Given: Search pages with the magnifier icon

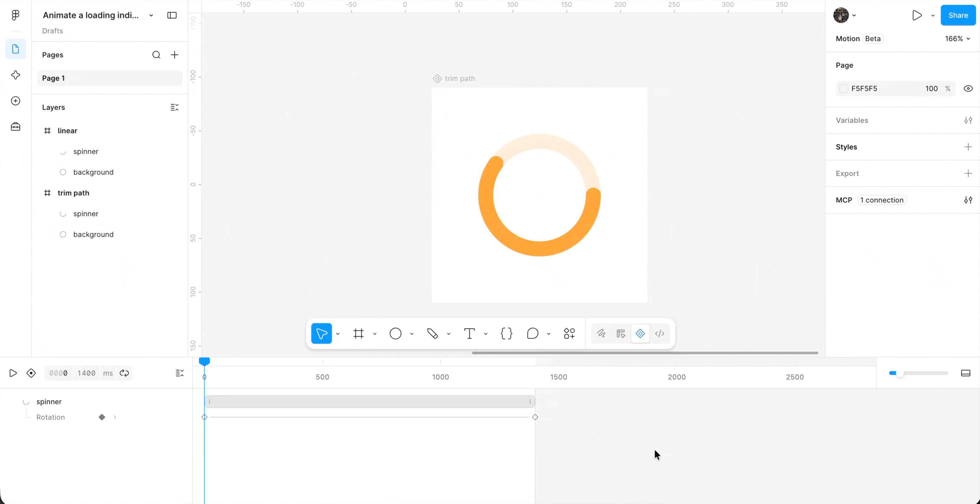Looking at the screenshot, I should coord(156,55).
